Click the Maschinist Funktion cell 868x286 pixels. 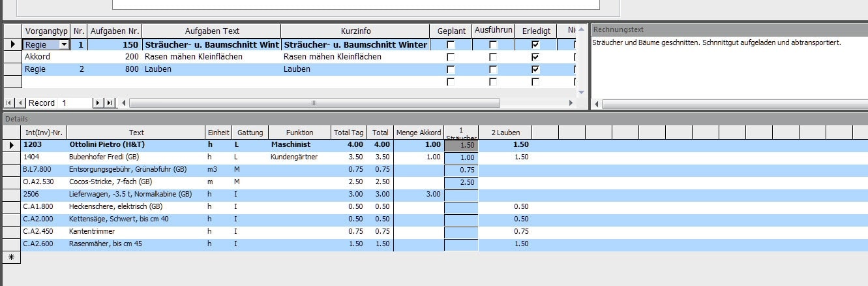click(299, 145)
